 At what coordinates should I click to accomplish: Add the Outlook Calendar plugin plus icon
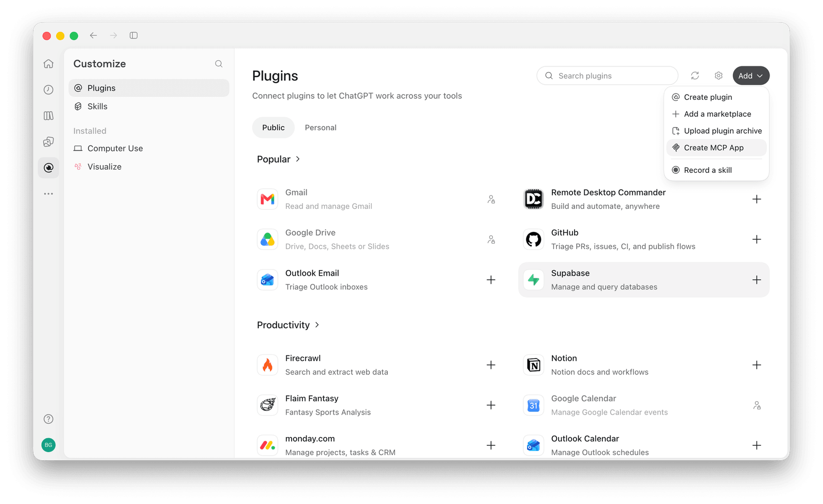point(757,445)
